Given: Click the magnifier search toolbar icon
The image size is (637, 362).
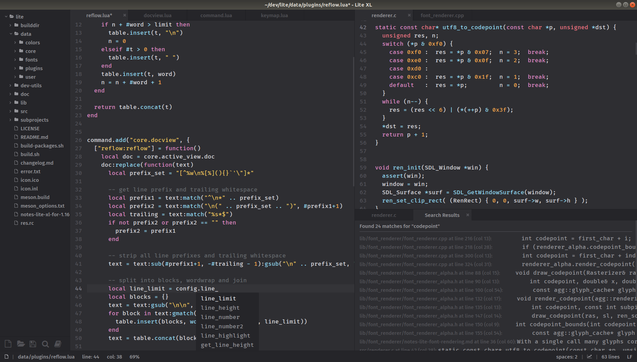Looking at the screenshot, I should pos(46,344).
